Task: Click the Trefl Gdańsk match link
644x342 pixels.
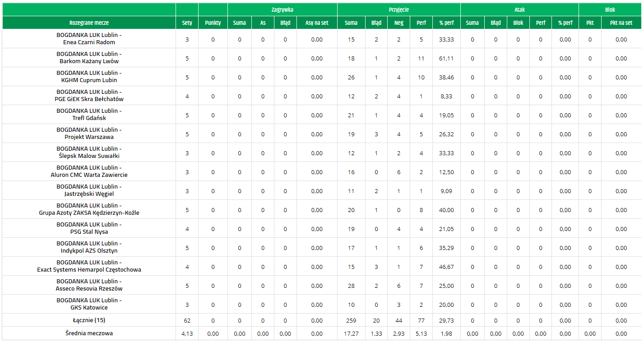Action: coord(89,115)
